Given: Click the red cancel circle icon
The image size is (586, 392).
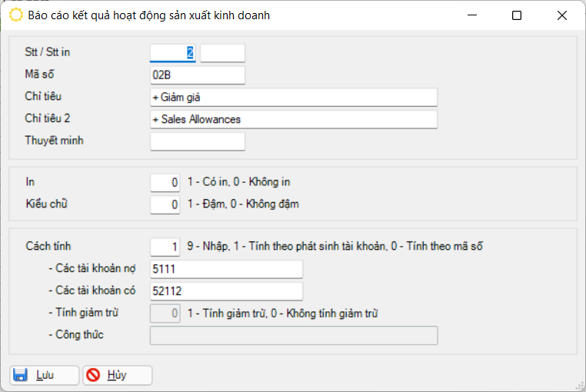Looking at the screenshot, I should 94,375.
